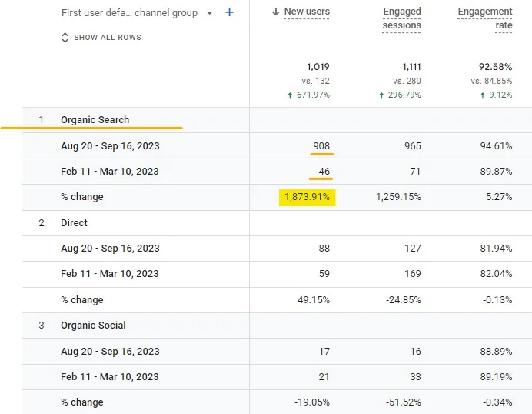Click the 49.15% change value
This screenshot has height=414, width=532.
coord(314,300)
